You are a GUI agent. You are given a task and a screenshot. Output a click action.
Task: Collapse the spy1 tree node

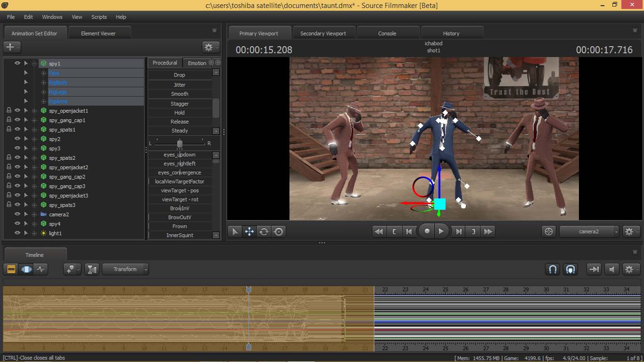(x=34, y=64)
